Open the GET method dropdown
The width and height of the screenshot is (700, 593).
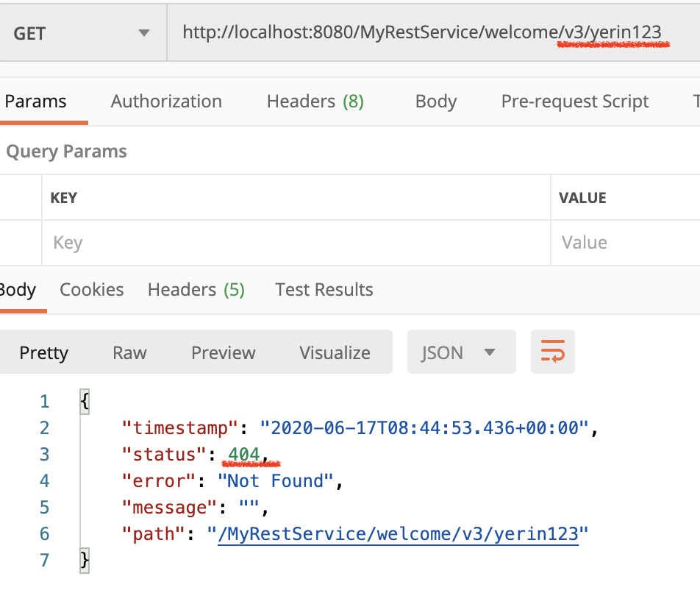pyautogui.click(x=82, y=33)
